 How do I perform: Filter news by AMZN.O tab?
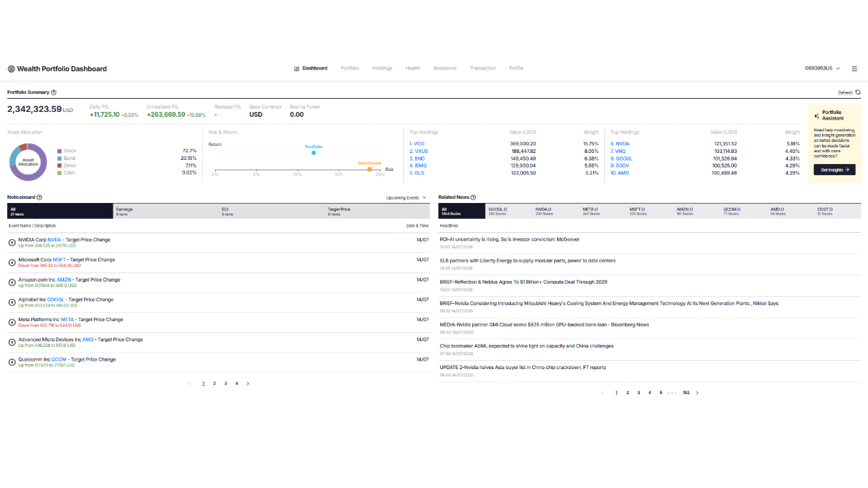click(x=697, y=211)
